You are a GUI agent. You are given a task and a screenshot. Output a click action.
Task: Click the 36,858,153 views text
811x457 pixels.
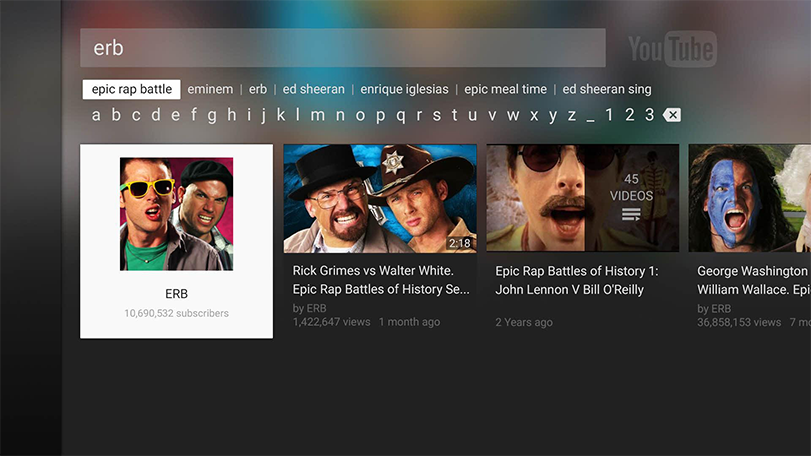click(x=739, y=322)
